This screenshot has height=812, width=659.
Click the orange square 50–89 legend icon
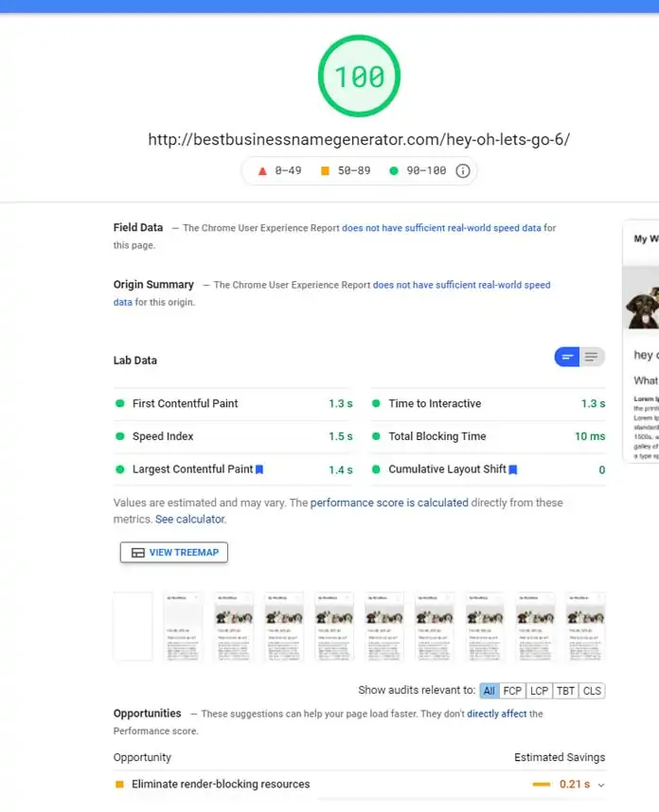click(325, 171)
